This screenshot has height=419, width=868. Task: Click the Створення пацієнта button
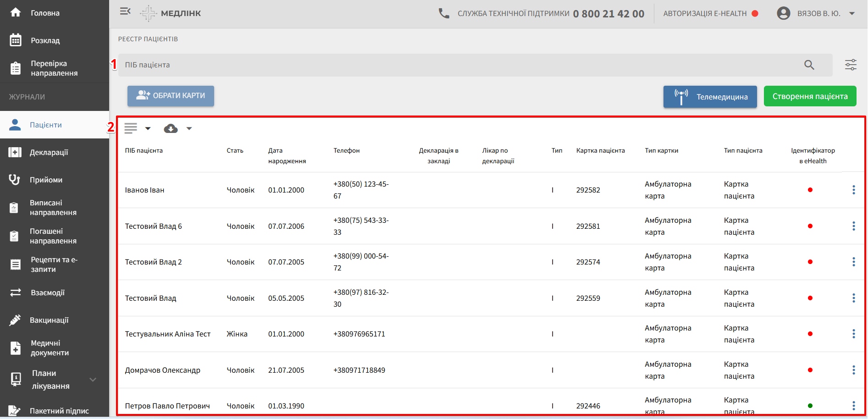click(810, 96)
